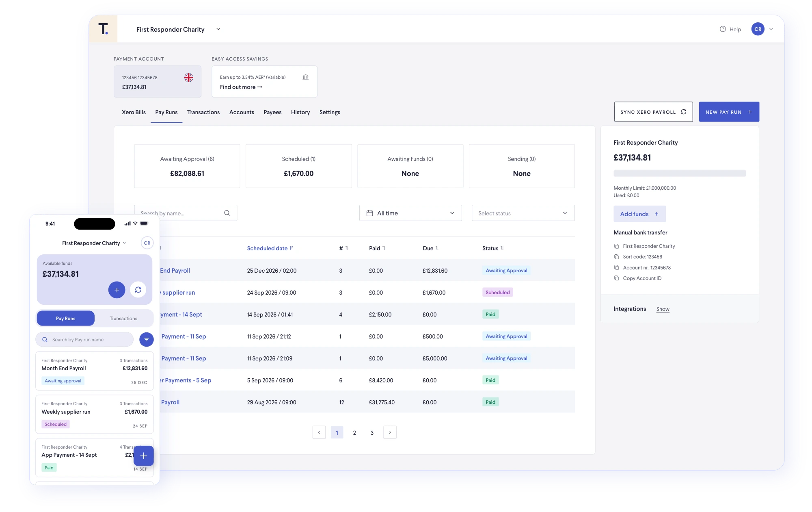Switch to Transactions tab in desktop nav
812x512 pixels.
pyautogui.click(x=203, y=112)
